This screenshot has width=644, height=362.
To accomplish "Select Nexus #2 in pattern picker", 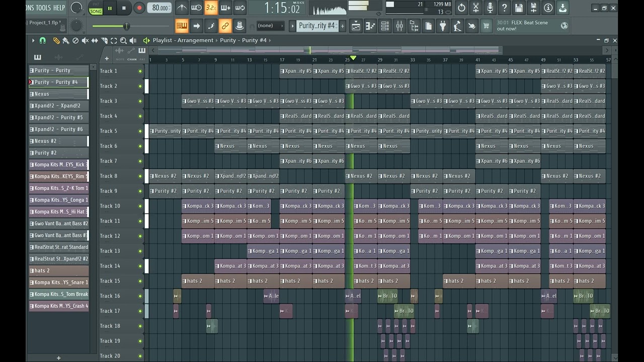I will [x=58, y=141].
